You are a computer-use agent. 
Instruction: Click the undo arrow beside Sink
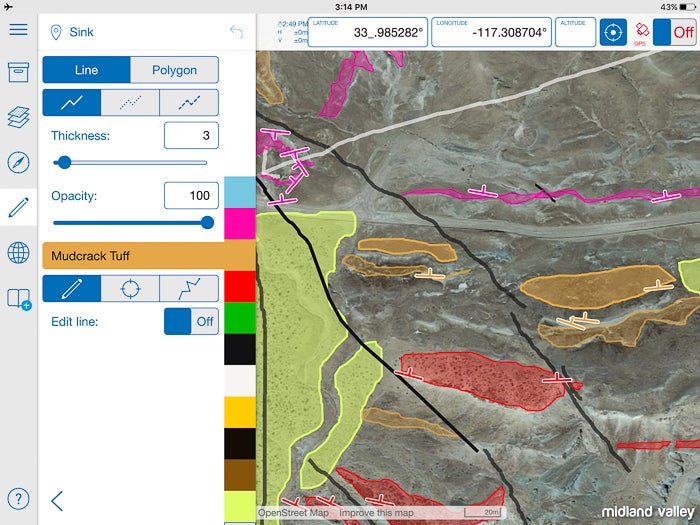[x=236, y=32]
